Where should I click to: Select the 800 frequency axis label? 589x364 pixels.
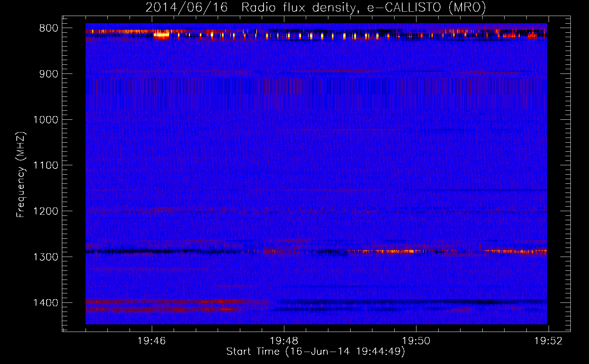tap(49, 28)
